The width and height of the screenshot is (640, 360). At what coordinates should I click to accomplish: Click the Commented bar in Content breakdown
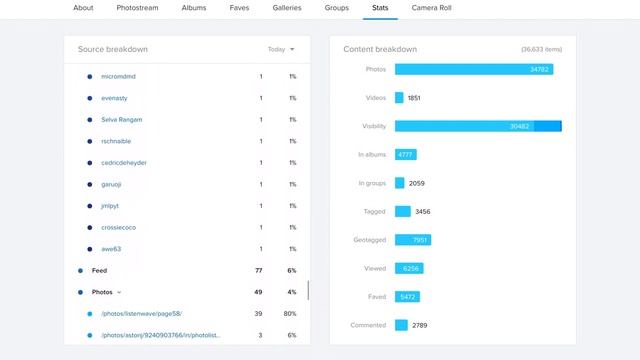click(401, 325)
